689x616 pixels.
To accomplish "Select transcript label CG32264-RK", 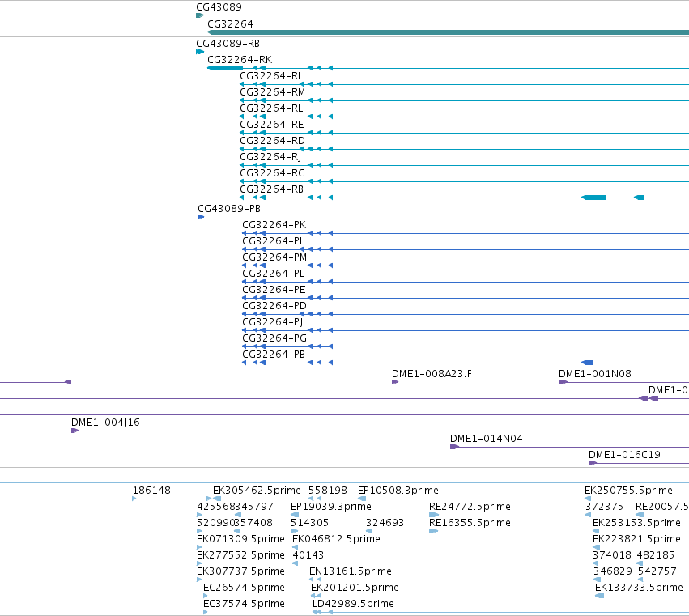I will (240, 60).
